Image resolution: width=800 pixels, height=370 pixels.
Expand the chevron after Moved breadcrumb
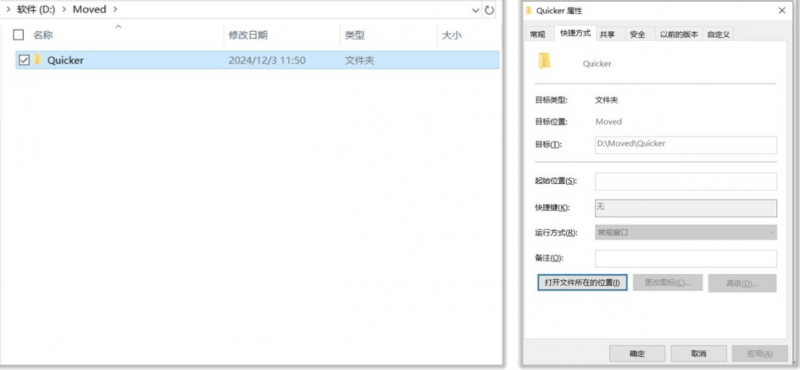115,10
